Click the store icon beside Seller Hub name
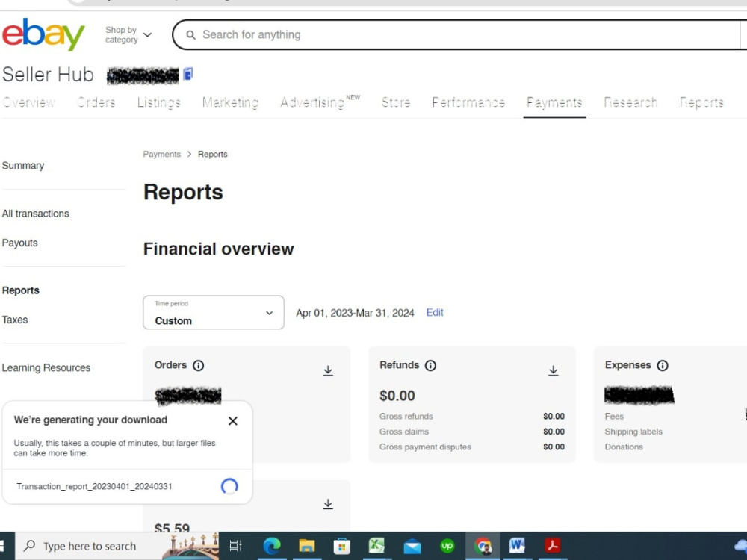The height and width of the screenshot is (560, 747). point(188,74)
